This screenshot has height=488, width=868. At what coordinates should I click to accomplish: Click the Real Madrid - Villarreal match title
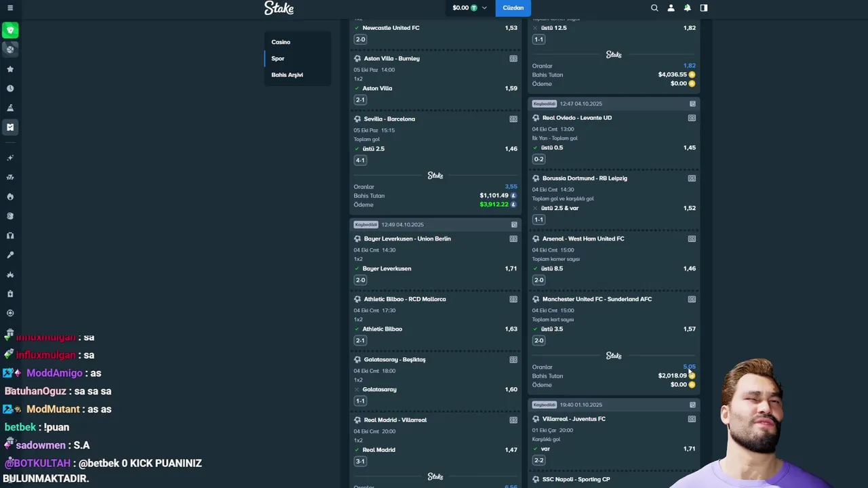[395, 420]
